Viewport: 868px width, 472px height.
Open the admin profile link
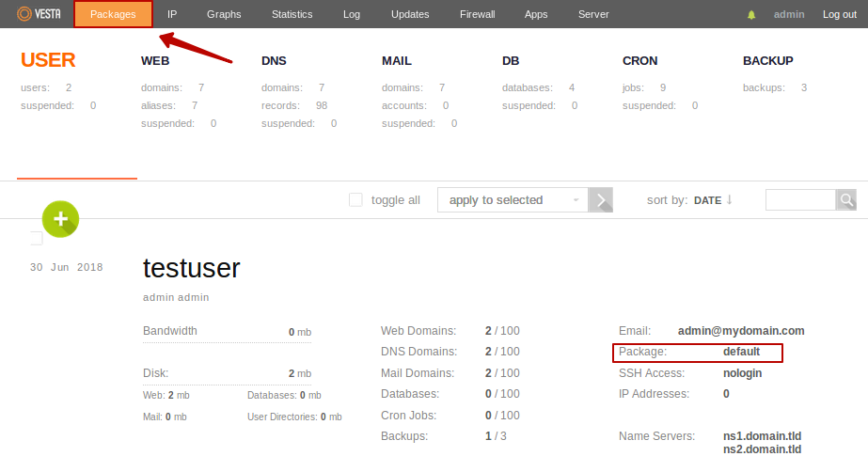click(x=789, y=15)
